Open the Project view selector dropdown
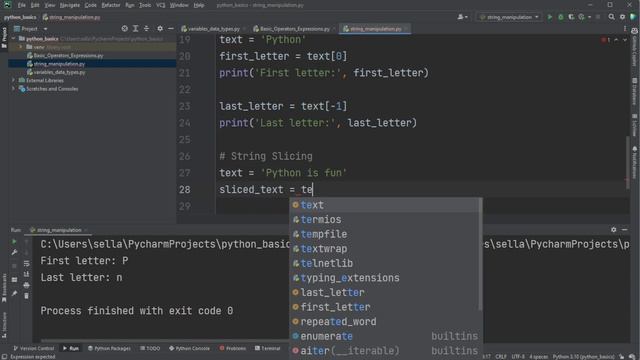Screen dimensions: 640x360 [31, 29]
